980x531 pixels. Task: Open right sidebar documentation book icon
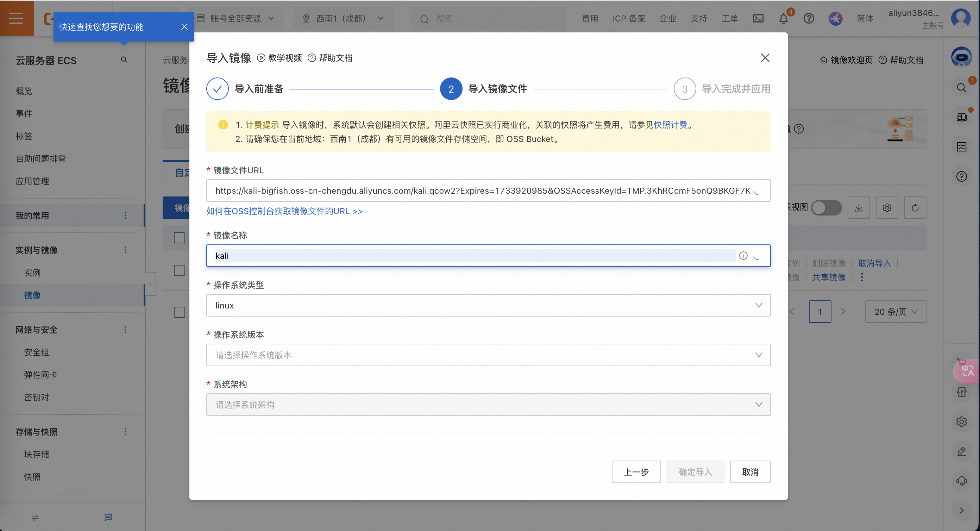[x=961, y=117]
